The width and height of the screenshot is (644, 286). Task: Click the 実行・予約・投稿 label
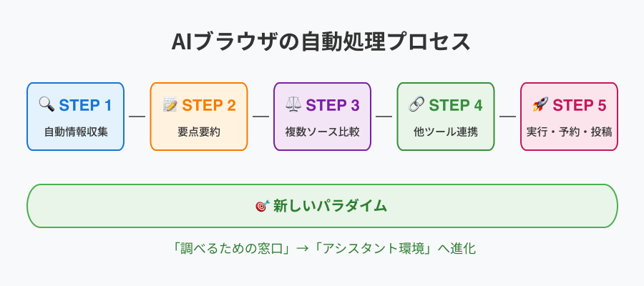coord(570,132)
